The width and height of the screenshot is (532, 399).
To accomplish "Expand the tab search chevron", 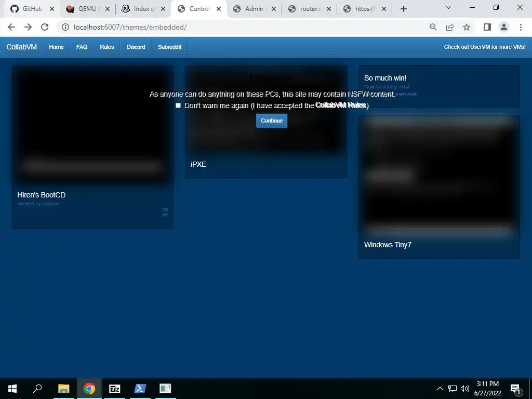I will [448, 7].
